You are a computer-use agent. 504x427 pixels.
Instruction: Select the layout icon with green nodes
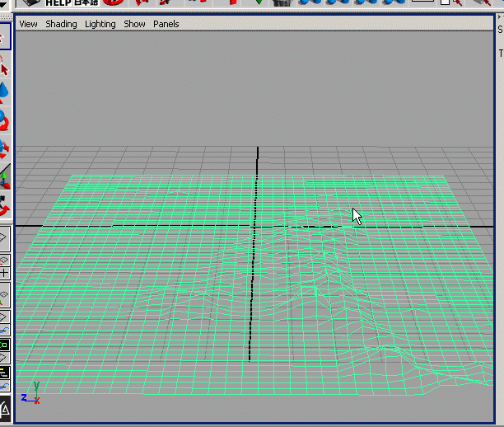pyautogui.click(x=4, y=344)
